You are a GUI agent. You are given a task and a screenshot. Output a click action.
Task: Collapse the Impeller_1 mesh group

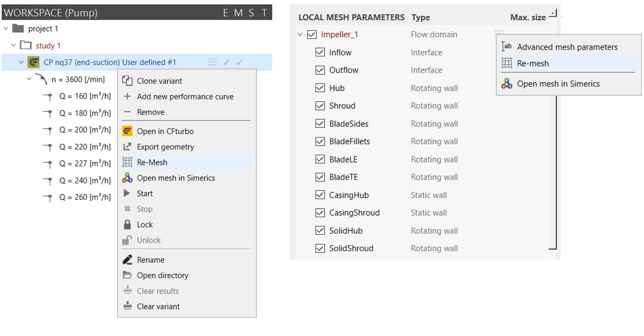(300, 34)
